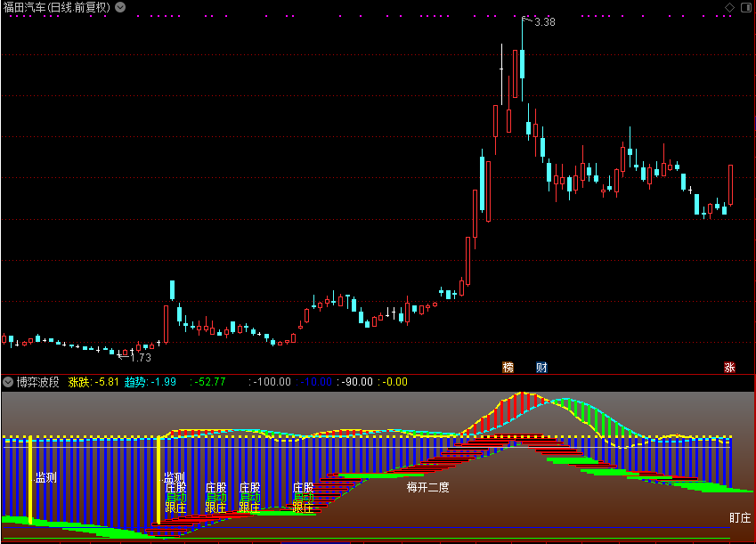
Task: Click the 1.73 low price label
Action: tap(141, 357)
